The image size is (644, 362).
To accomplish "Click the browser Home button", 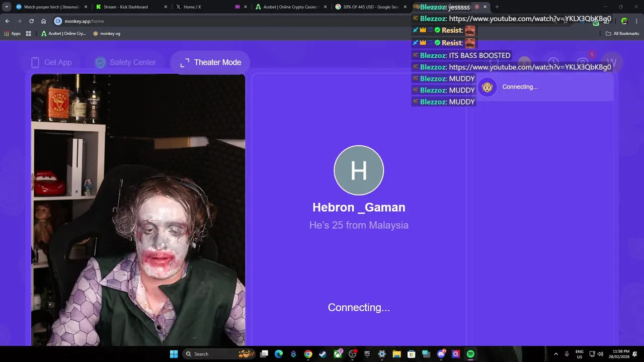I will (x=44, y=21).
